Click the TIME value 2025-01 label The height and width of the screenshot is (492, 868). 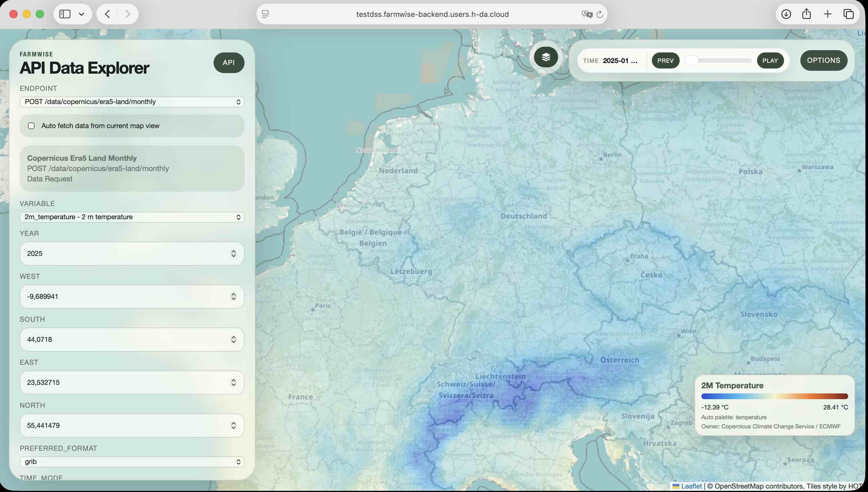620,60
